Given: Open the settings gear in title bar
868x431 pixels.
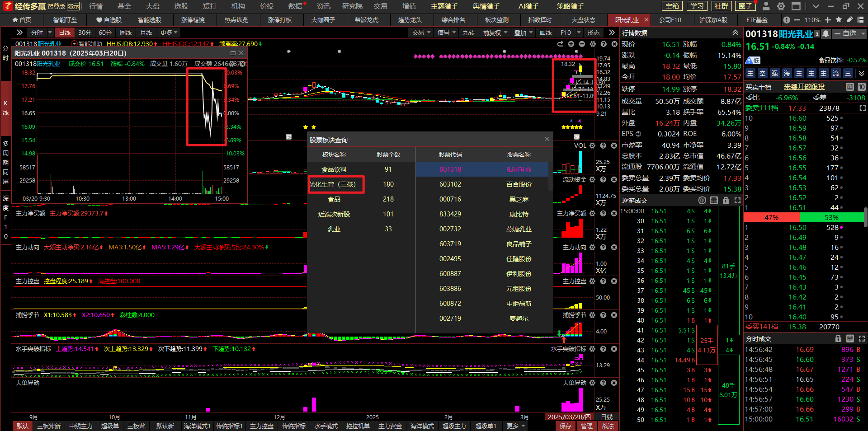Looking at the screenshot, I should [781, 6].
